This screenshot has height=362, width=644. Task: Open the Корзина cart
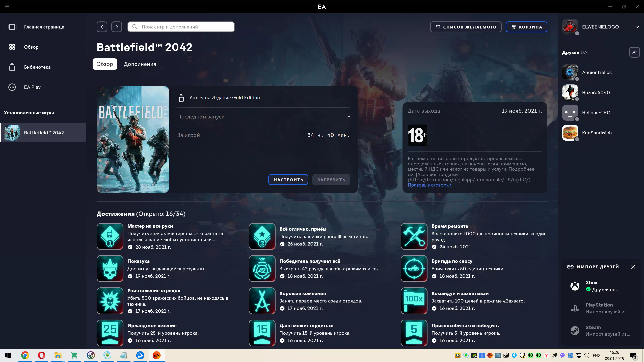point(526,27)
